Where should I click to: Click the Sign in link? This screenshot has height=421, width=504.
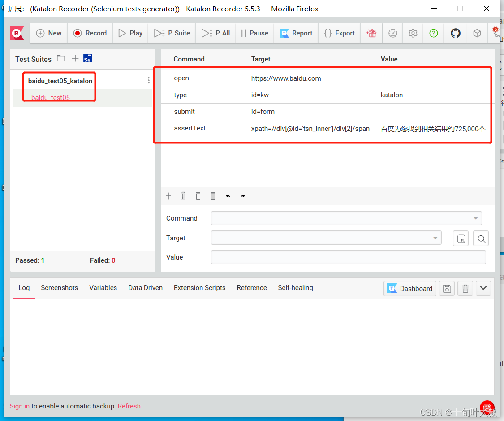click(x=19, y=406)
